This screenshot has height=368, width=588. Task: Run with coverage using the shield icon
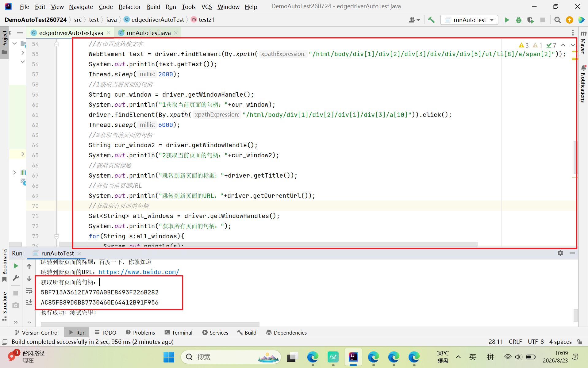[x=530, y=20]
